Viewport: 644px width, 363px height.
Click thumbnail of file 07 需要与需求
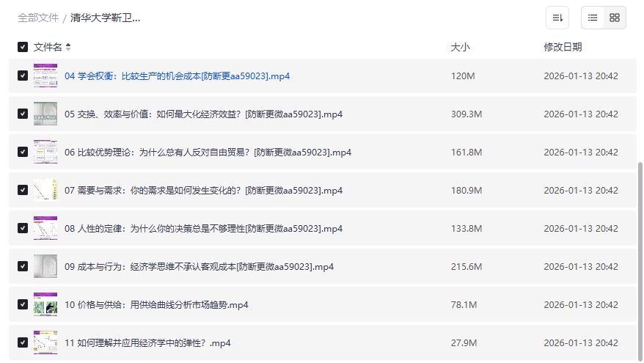[45, 190]
